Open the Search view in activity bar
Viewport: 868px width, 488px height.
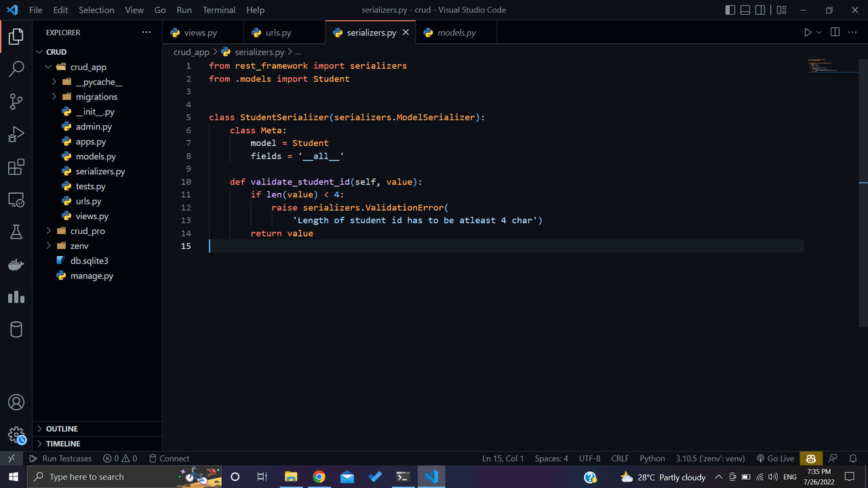16,69
